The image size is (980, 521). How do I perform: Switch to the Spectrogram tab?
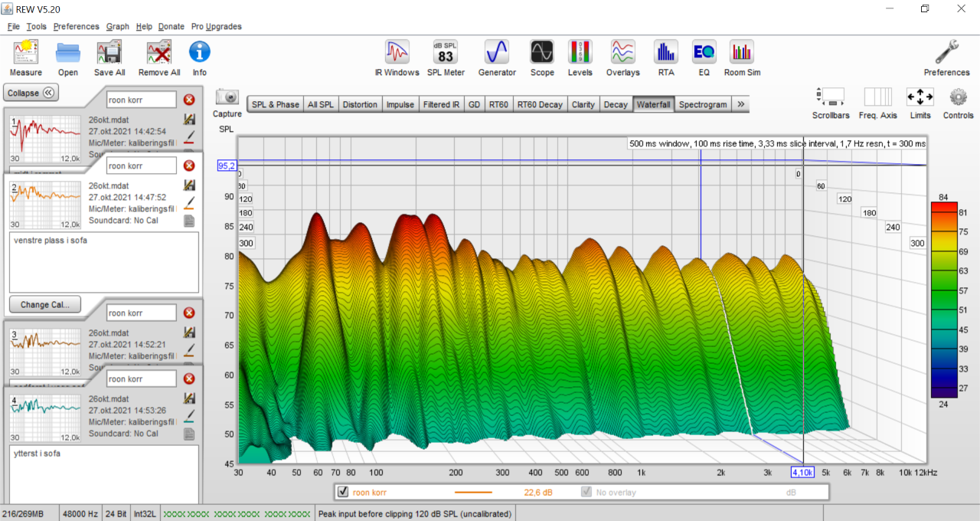[x=703, y=104]
